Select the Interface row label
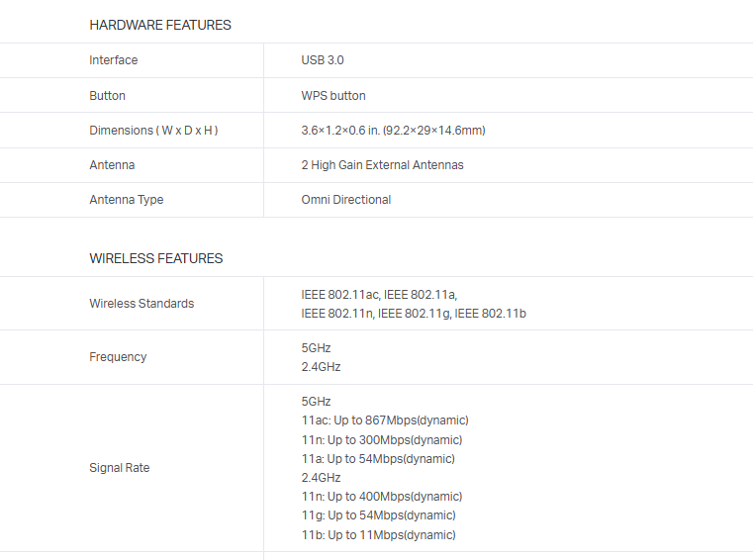The image size is (754, 560). (x=114, y=60)
